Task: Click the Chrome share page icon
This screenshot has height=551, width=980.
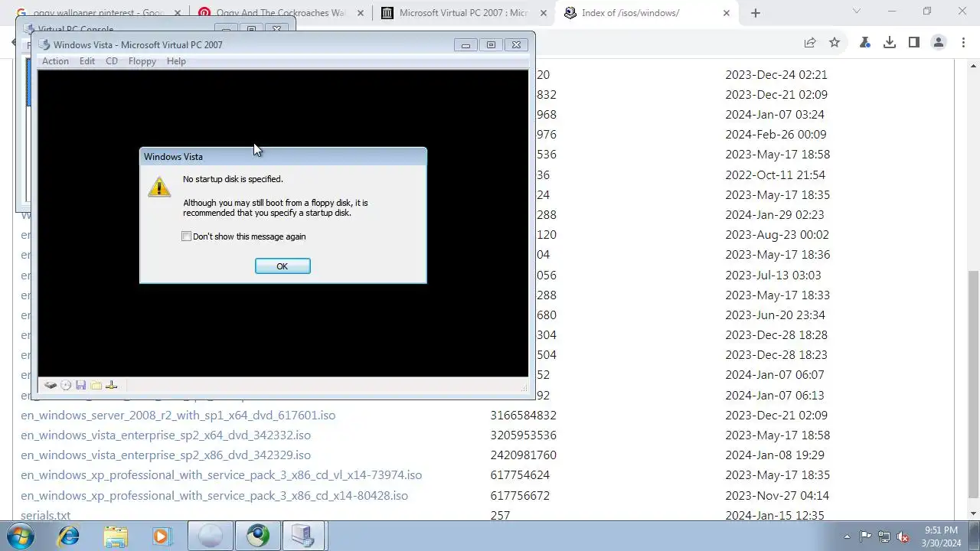Action: coord(810,43)
